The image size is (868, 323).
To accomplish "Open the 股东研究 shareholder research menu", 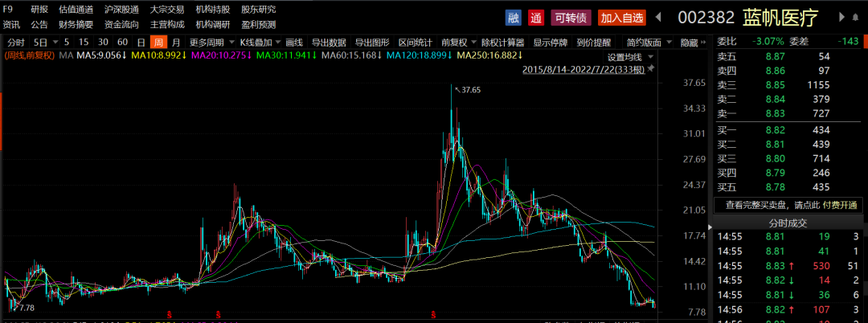I will click(x=259, y=10).
